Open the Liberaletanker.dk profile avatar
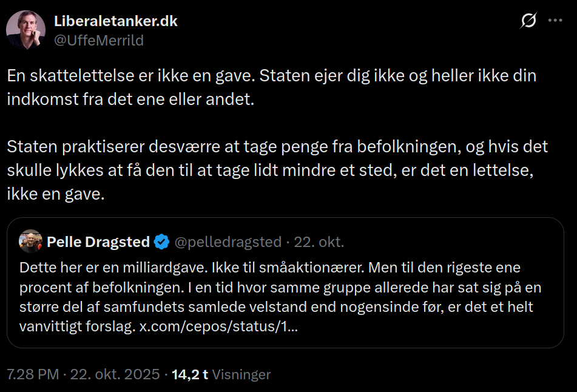577x392 pixels. coord(25,30)
